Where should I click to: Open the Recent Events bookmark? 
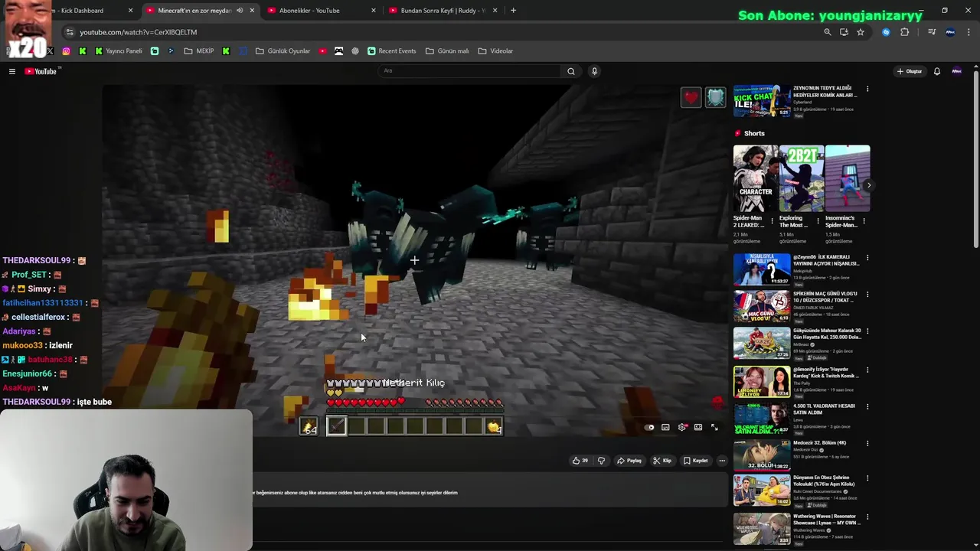pos(392,51)
